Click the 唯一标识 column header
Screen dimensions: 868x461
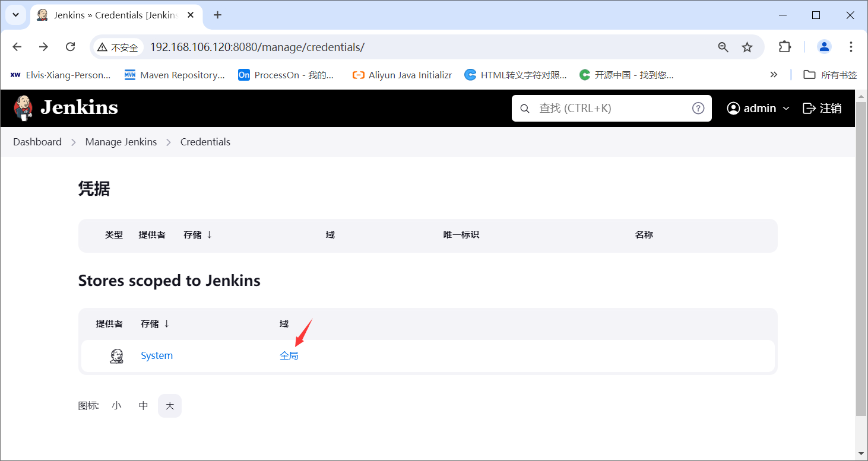461,235
